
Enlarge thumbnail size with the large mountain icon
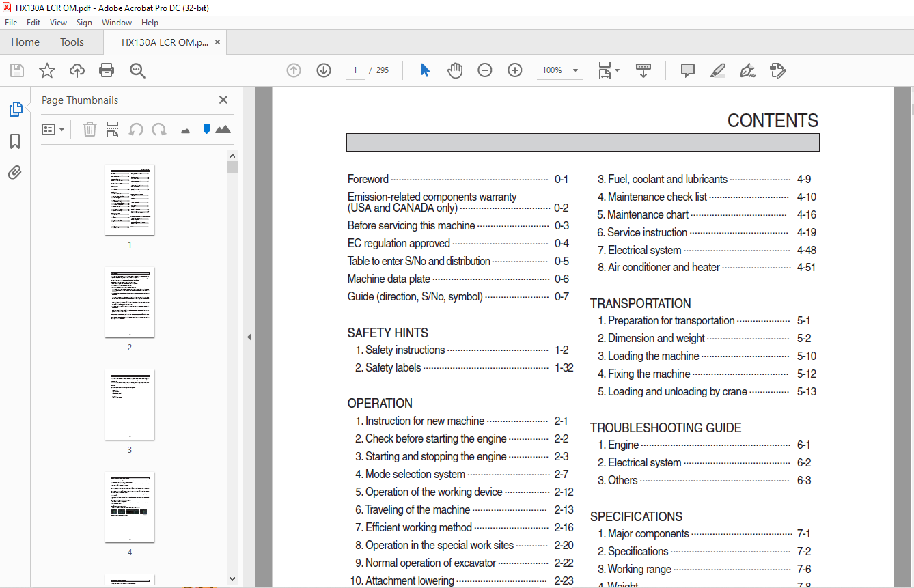(223, 129)
